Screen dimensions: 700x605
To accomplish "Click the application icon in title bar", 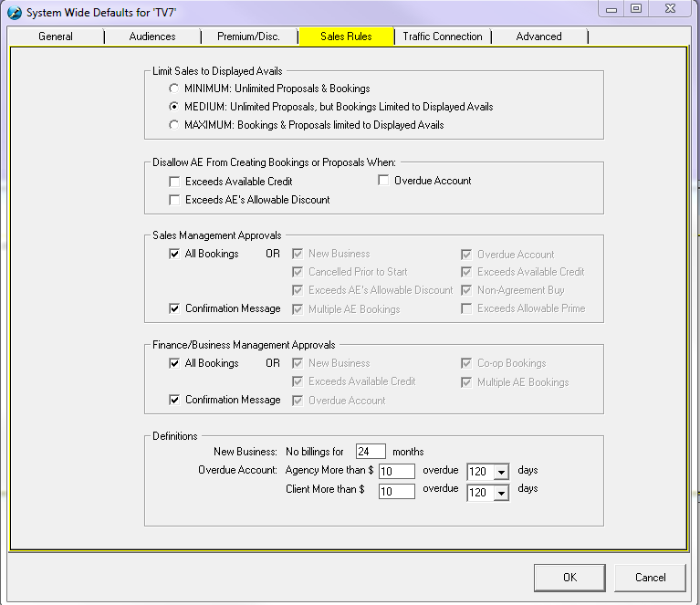I will pos(14,12).
